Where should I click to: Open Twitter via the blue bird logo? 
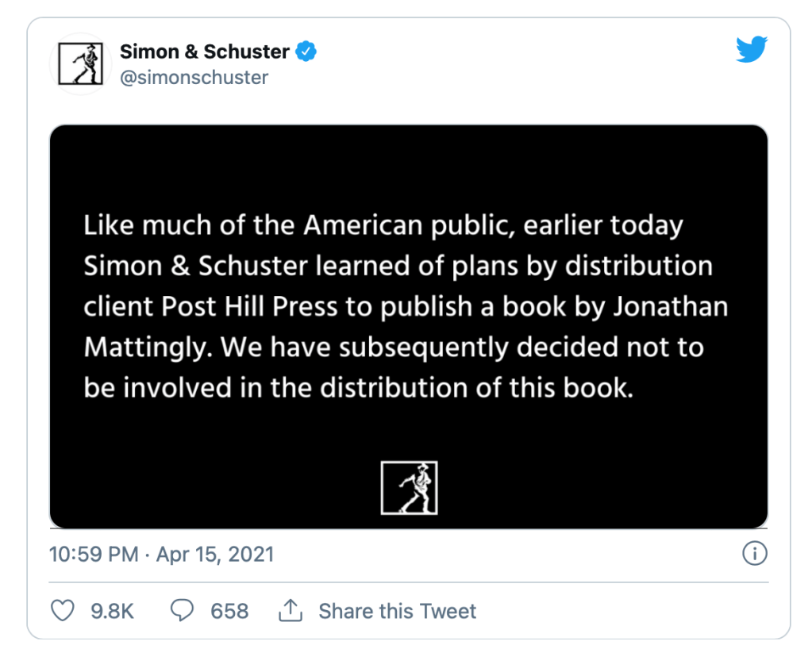751,51
